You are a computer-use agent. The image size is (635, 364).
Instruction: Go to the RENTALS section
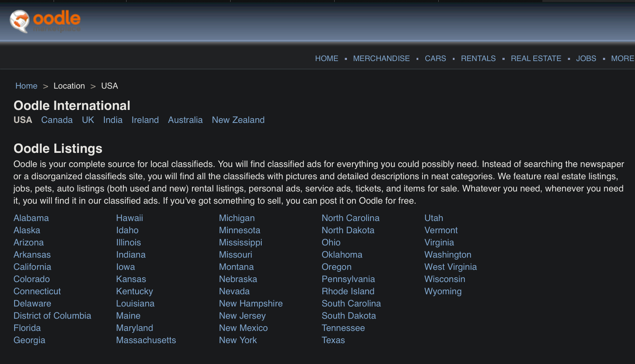(479, 59)
